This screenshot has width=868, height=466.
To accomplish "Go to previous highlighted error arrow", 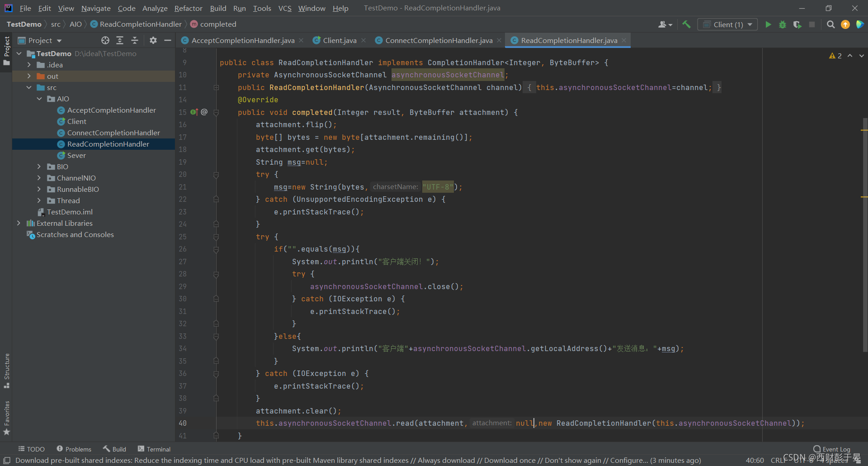I will tap(850, 56).
